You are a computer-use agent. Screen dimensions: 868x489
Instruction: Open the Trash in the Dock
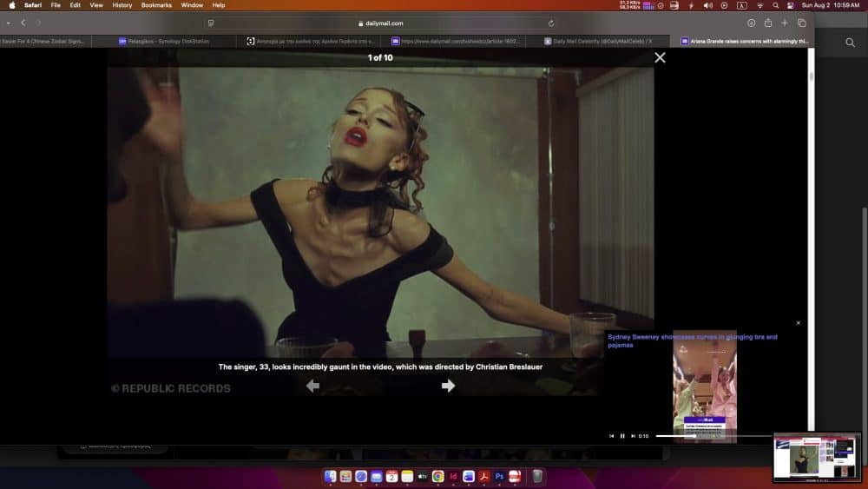tap(537, 476)
